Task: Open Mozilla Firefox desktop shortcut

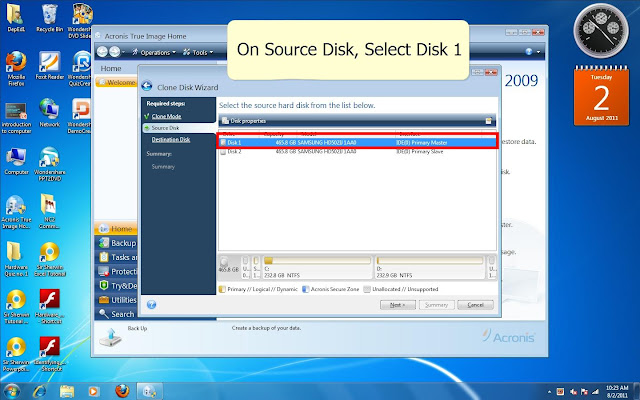Action: coord(16,69)
